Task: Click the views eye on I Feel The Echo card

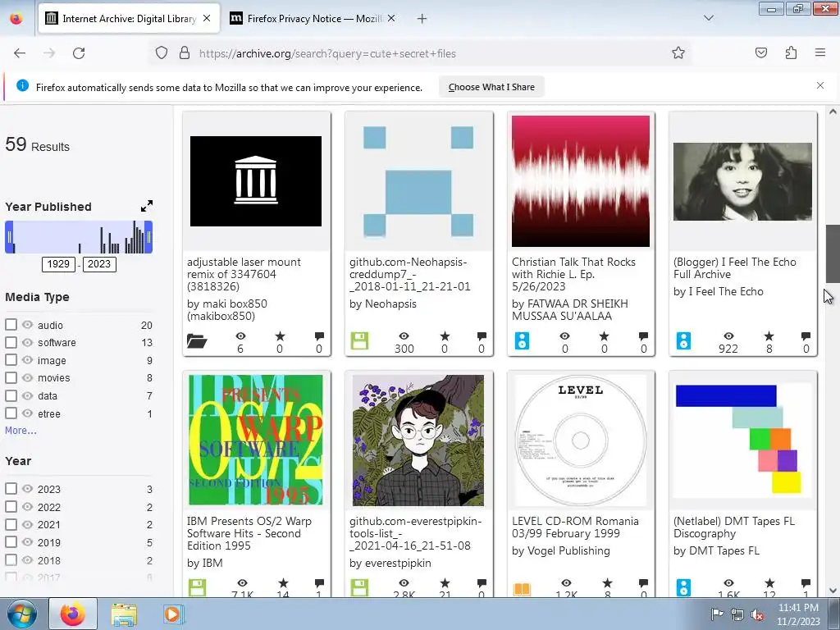Action: (728, 336)
